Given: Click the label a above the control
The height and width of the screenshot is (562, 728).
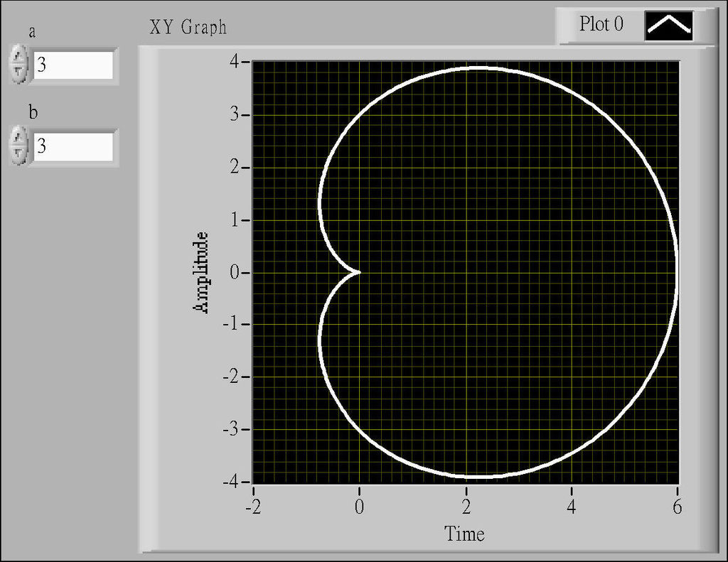Looking at the screenshot, I should point(32,32).
